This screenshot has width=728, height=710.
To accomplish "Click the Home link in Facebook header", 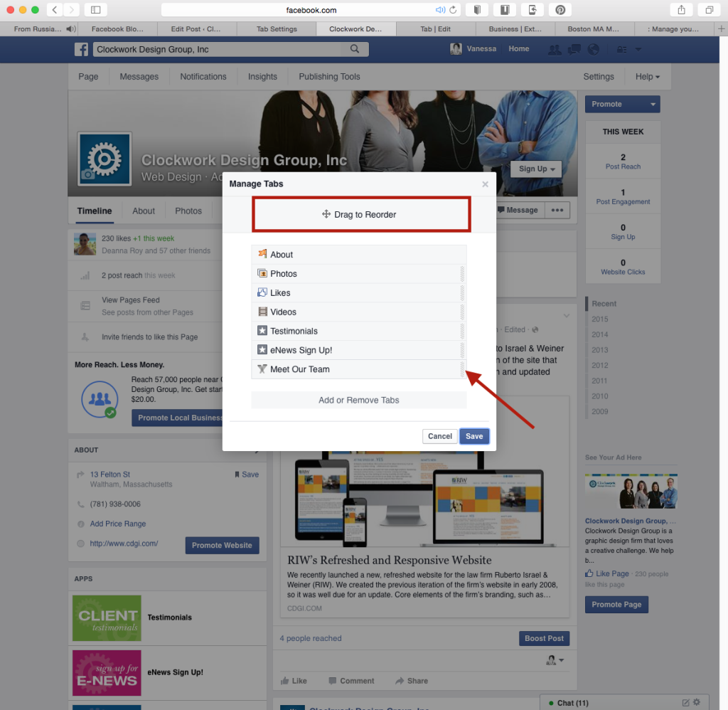I will tap(518, 49).
